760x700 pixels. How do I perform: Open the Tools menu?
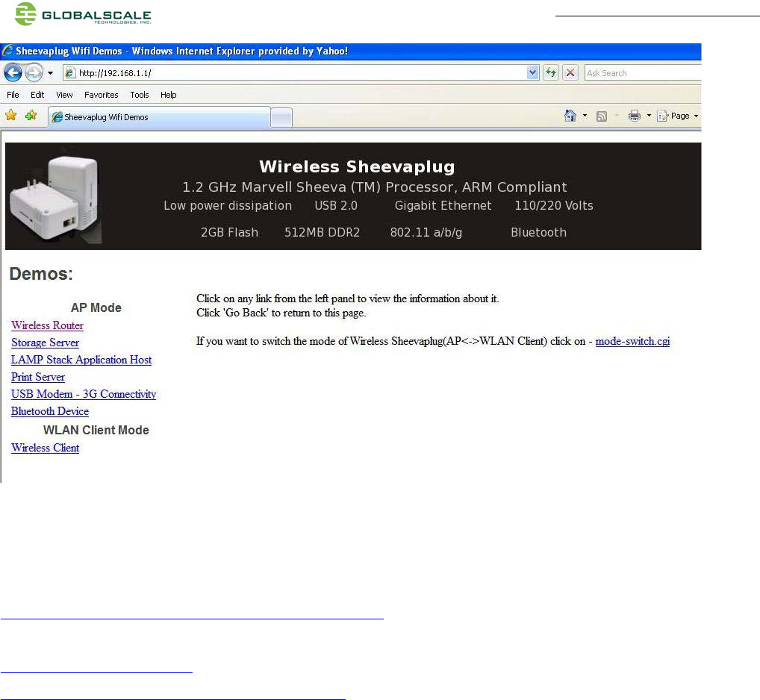tap(140, 95)
